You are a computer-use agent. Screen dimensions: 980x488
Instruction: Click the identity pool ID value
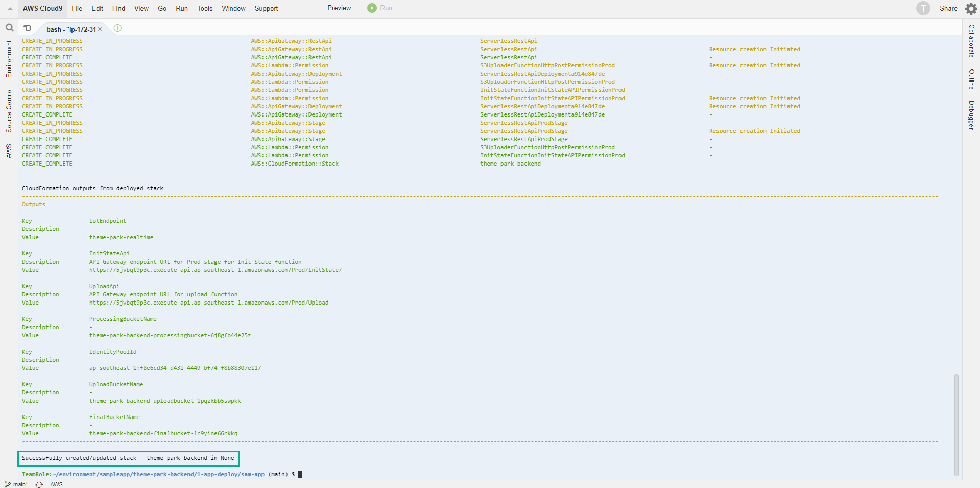click(175, 368)
